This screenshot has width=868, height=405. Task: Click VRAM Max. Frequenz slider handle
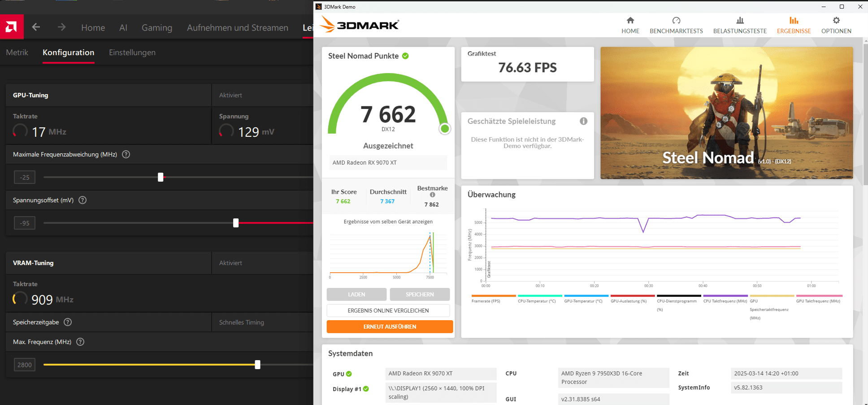pos(257,365)
